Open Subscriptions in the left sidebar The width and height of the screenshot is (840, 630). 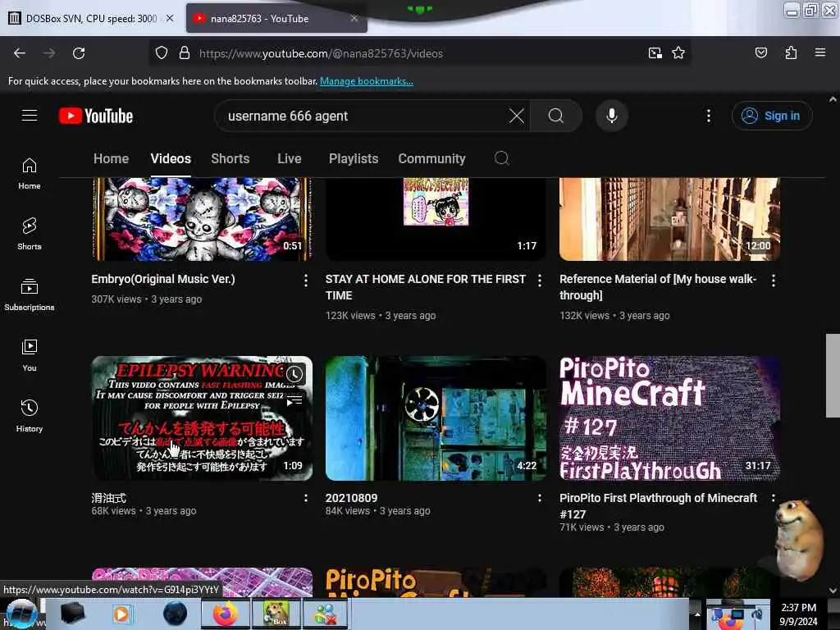(x=30, y=294)
